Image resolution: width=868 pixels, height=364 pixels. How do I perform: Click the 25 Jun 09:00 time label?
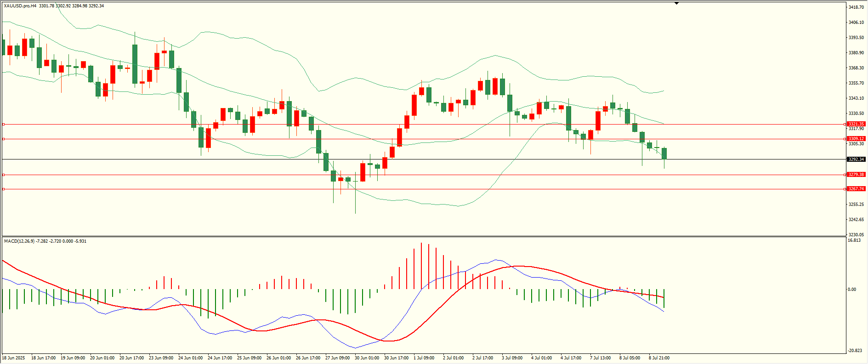[x=250, y=358]
